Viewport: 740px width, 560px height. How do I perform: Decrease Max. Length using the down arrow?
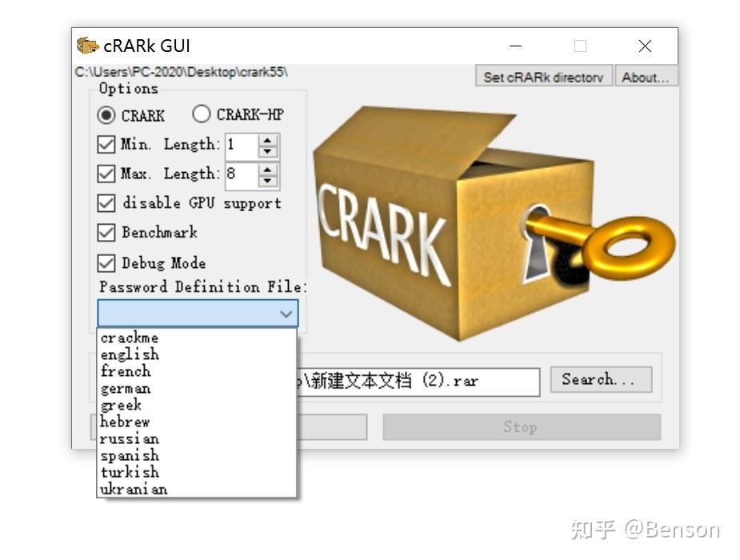[x=266, y=181]
